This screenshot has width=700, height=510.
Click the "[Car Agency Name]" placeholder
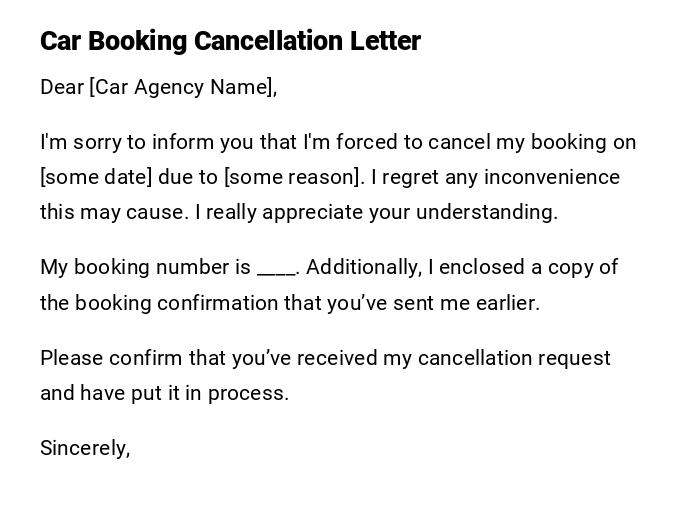[182, 87]
